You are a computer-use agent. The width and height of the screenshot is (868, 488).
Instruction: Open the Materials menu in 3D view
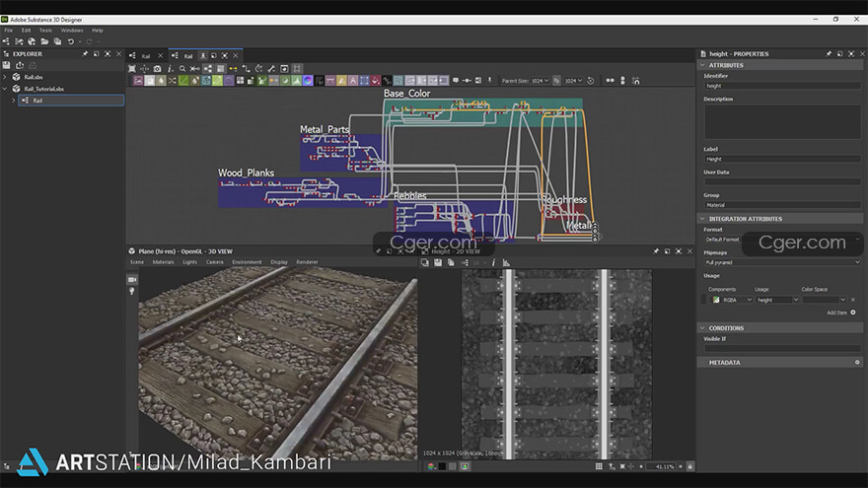[163, 262]
